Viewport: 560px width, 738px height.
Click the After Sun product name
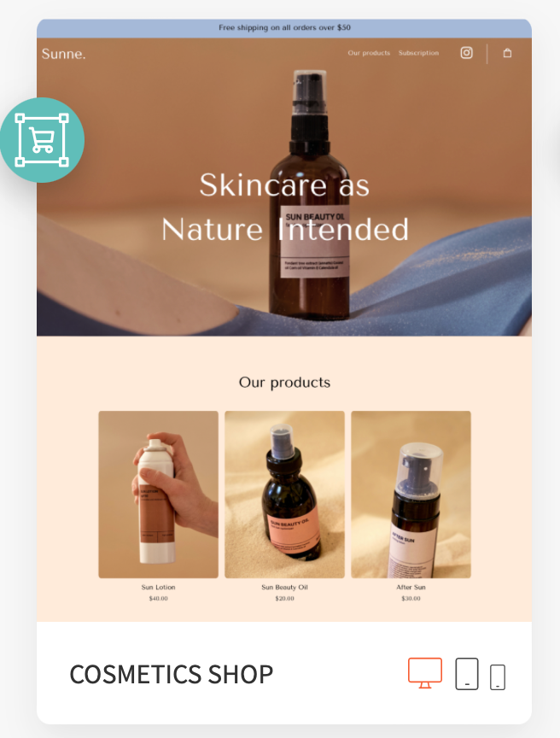[411, 587]
